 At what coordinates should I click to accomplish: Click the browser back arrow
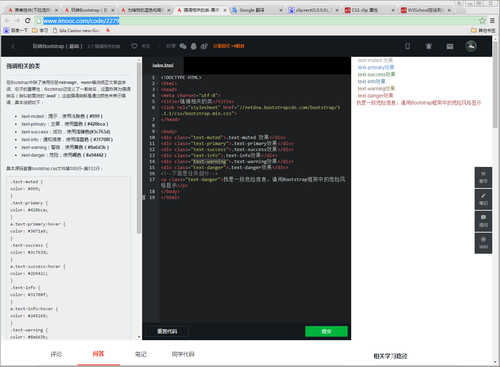(x=7, y=21)
